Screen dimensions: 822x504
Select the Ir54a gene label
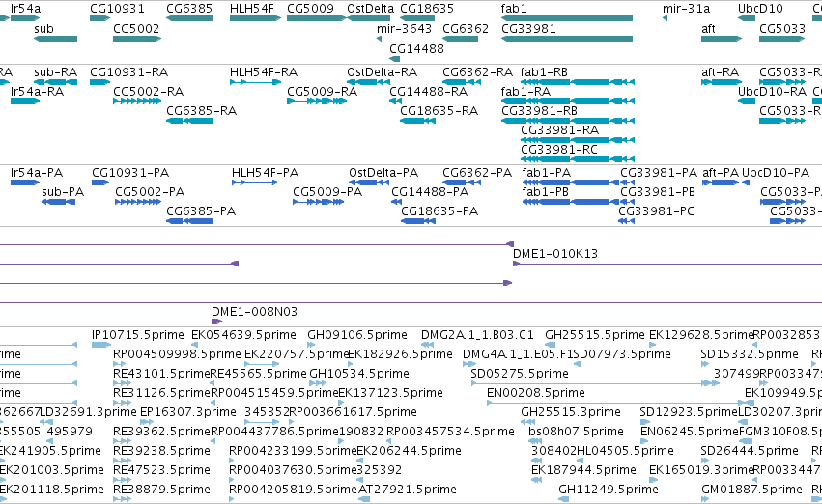[25, 9]
